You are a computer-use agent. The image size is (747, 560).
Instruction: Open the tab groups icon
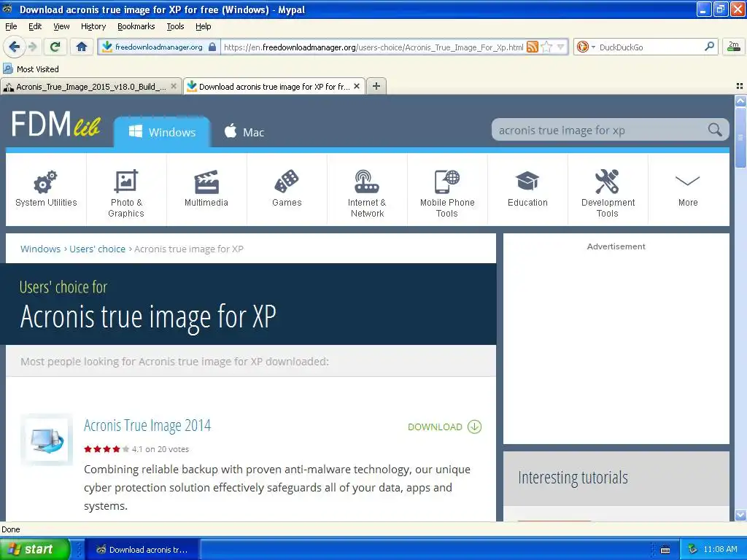tap(740, 86)
